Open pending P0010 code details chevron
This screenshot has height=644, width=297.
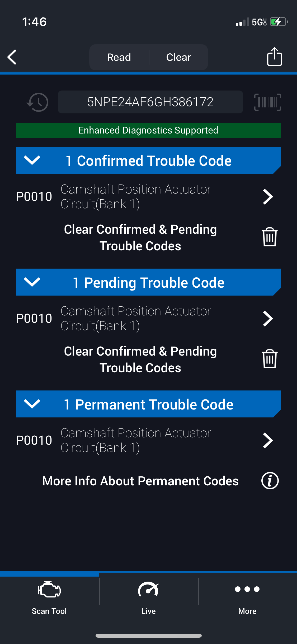tap(268, 319)
